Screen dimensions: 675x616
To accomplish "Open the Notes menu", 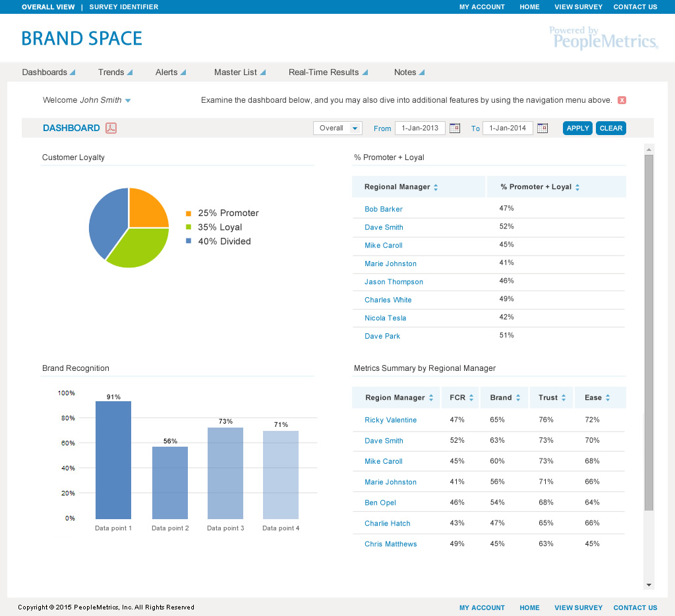I will [x=409, y=72].
